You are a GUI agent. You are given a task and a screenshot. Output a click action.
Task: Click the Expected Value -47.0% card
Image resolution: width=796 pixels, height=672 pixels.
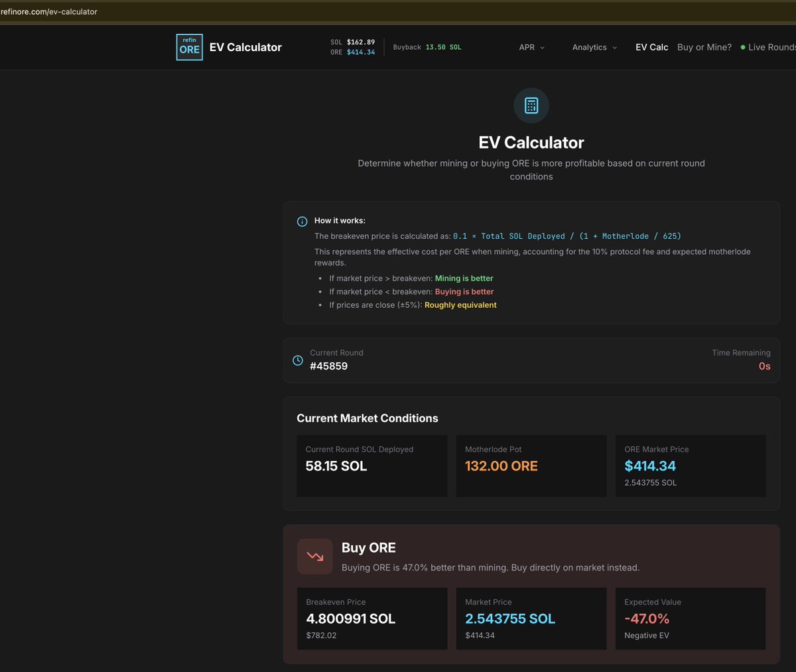click(x=691, y=618)
